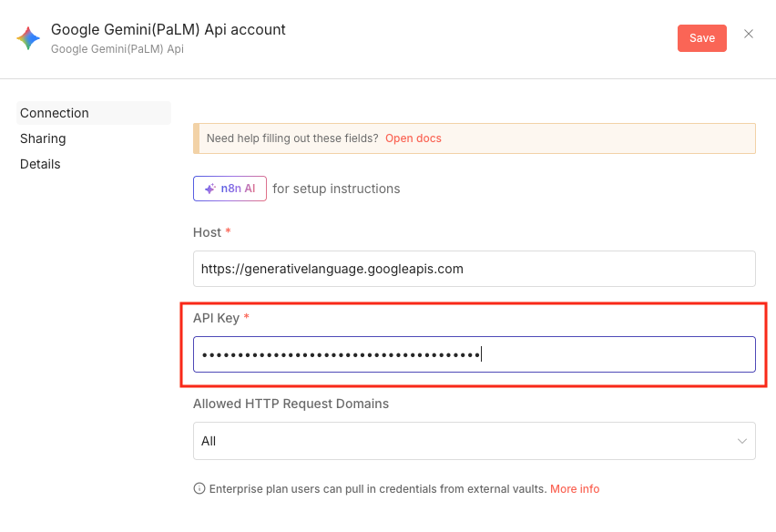776x532 pixels.
Task: Click the sparkle icon in the n8n AI button
Action: pyautogui.click(x=209, y=189)
